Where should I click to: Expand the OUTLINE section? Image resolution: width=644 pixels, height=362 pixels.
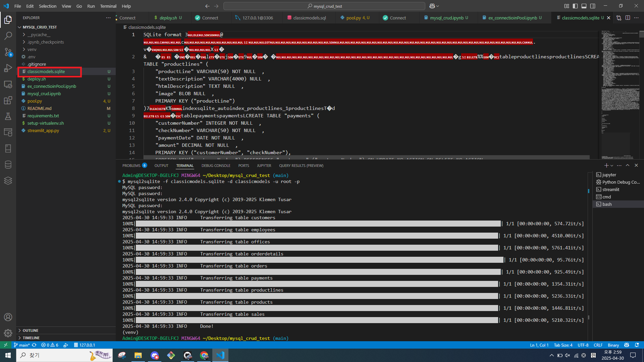tap(31, 330)
